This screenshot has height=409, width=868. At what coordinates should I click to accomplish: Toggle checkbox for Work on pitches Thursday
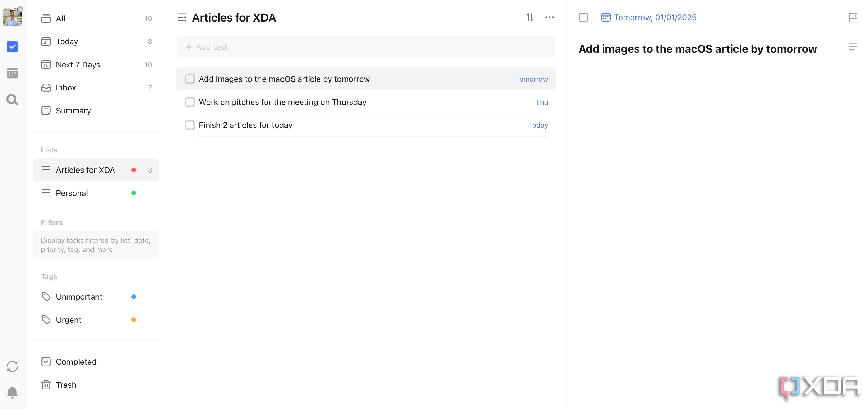(190, 102)
